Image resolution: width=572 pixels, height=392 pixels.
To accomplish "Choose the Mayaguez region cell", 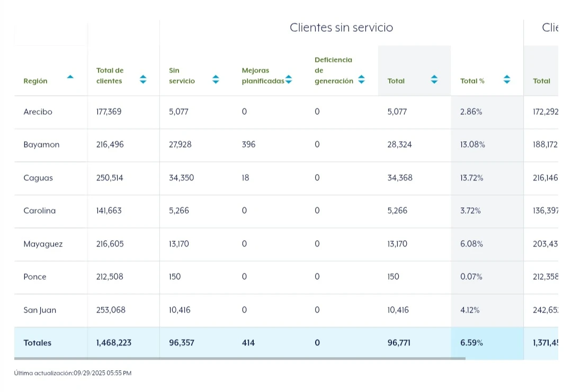I will (43, 244).
